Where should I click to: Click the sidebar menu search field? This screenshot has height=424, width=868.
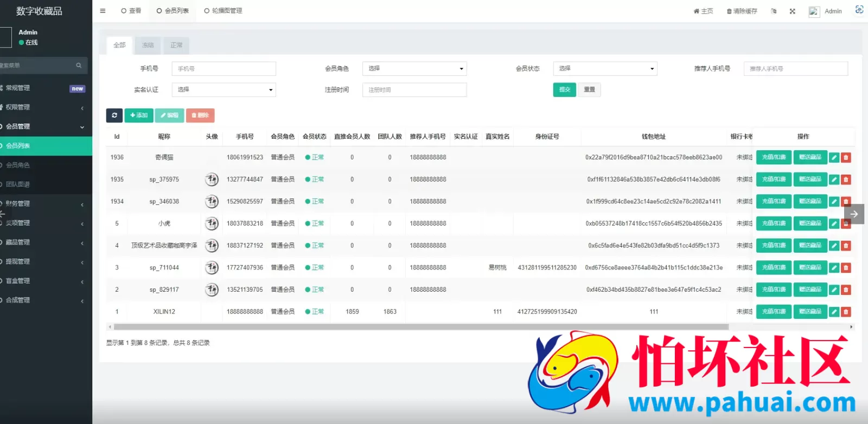click(37, 66)
